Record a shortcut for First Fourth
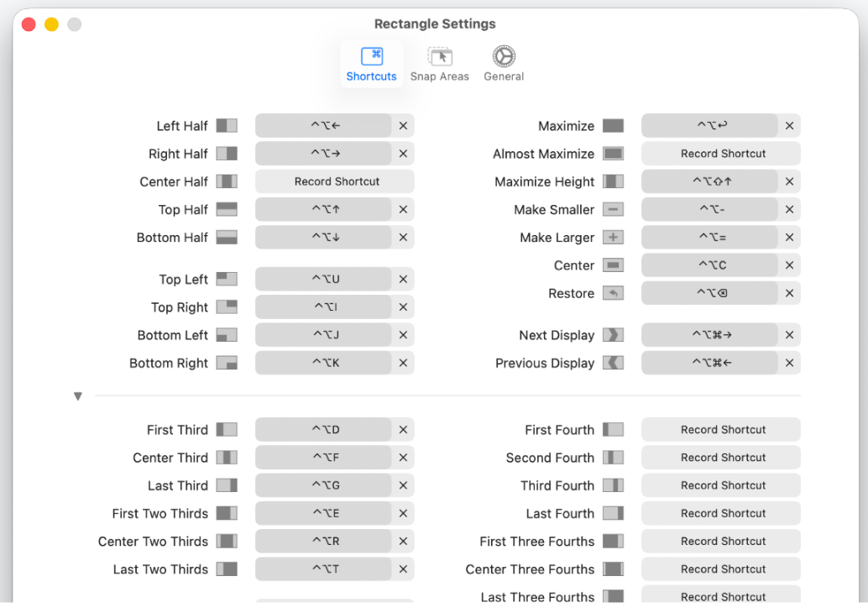The image size is (868, 613). (721, 430)
